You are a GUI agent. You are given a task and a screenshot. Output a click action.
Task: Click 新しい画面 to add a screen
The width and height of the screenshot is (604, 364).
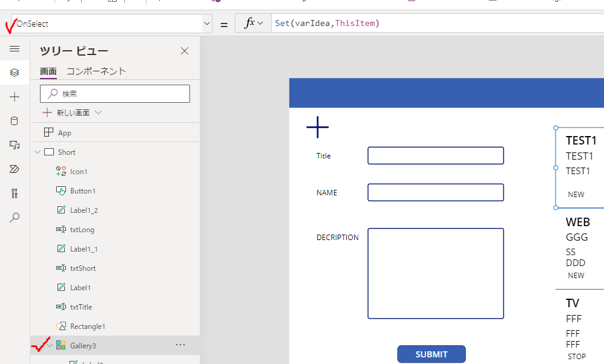coord(73,112)
